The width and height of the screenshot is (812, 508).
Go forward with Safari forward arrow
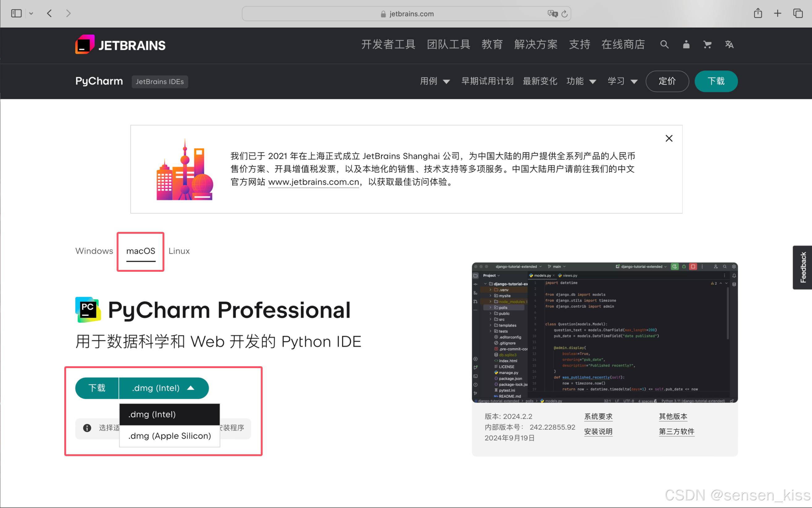(69, 14)
